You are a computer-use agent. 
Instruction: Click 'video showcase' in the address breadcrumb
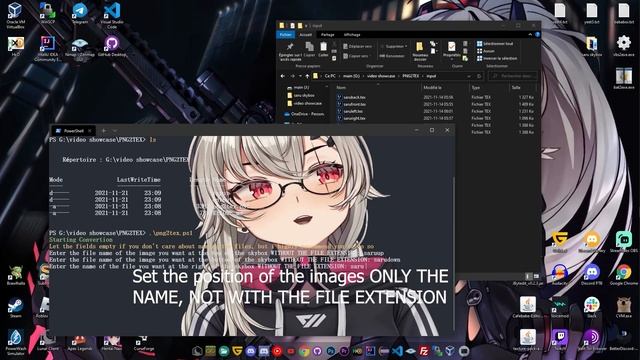tap(381, 76)
